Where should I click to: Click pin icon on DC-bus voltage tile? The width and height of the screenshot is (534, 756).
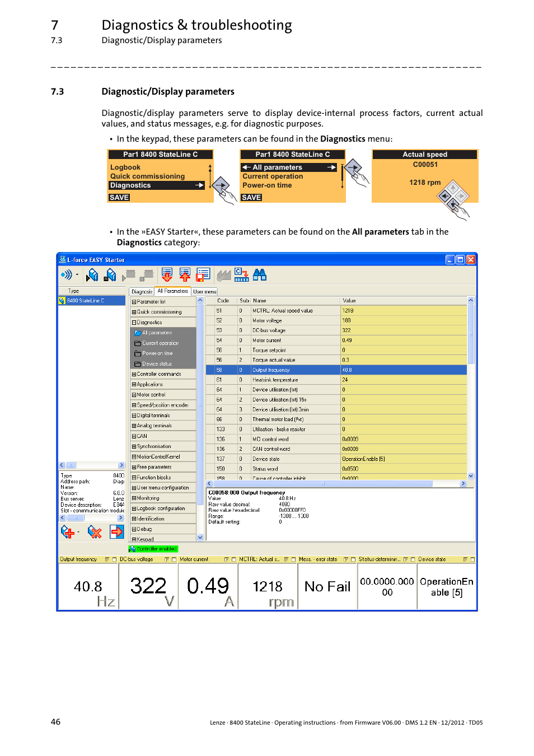tap(167, 559)
